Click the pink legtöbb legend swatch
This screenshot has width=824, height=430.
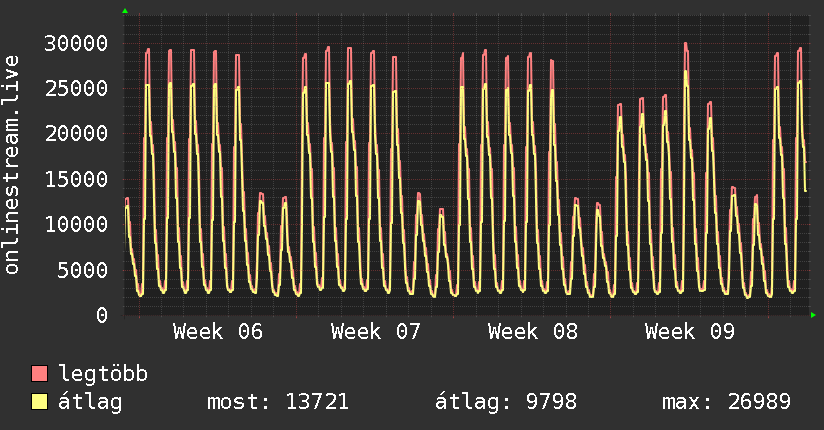[x=39, y=374]
